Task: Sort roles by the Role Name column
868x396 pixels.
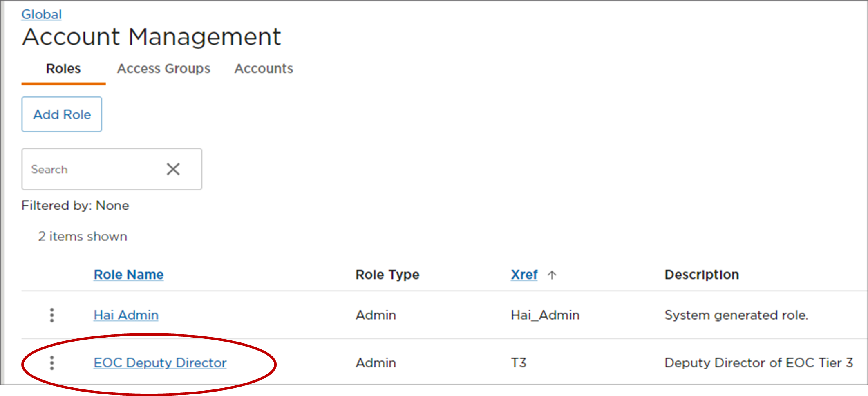Action: [x=128, y=274]
